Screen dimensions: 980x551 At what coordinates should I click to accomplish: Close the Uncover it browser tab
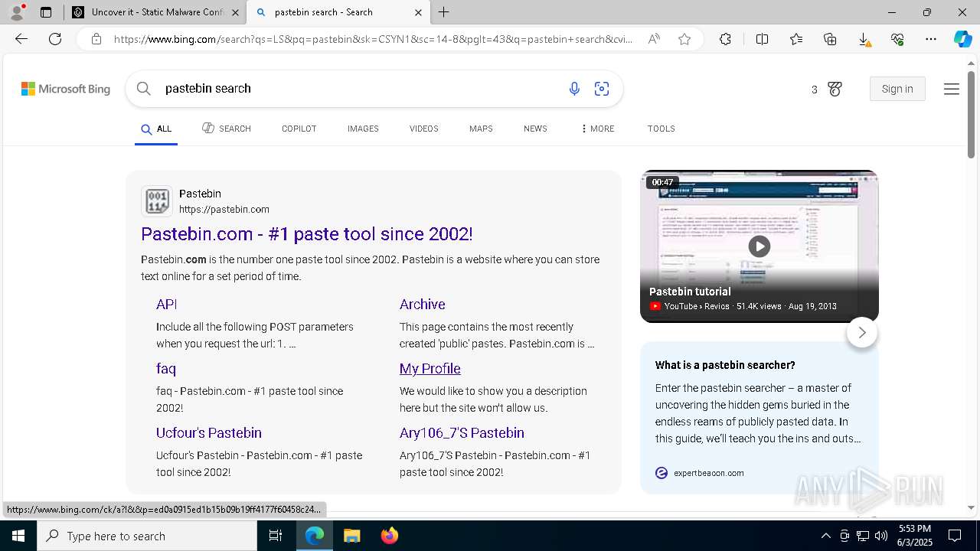(235, 12)
